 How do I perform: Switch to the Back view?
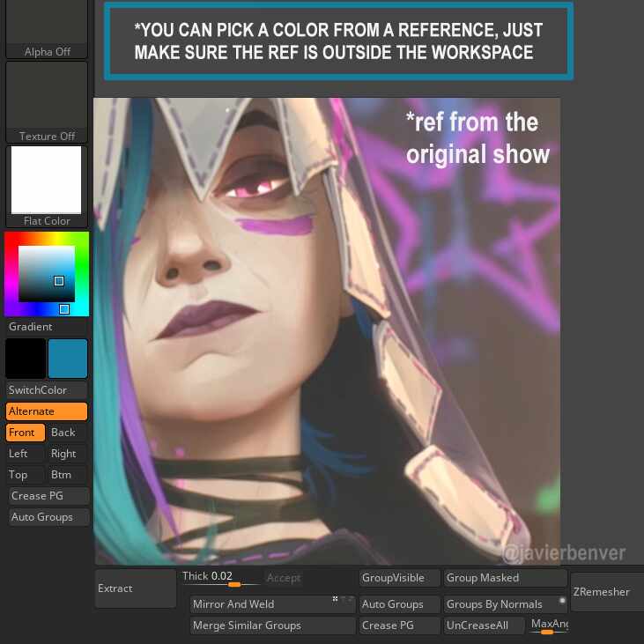[x=68, y=433]
